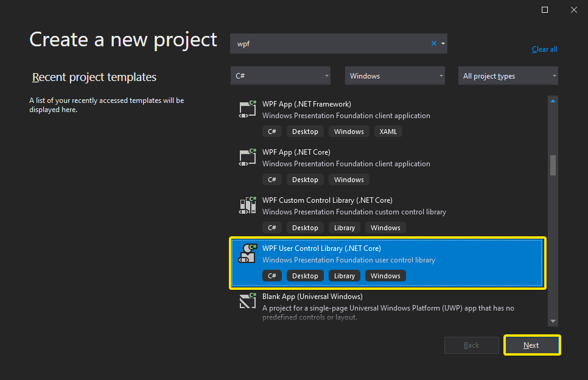588x380 pixels.
Task: Click the Clear all link
Action: coord(544,49)
